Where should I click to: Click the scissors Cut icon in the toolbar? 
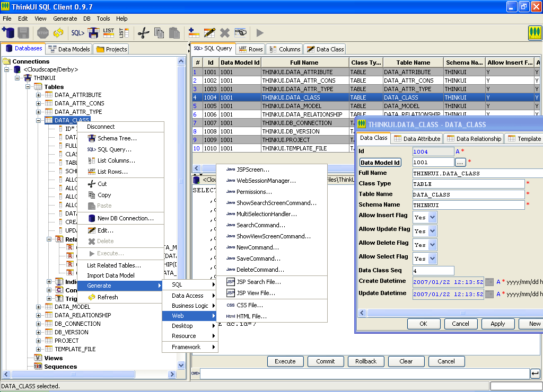[143, 33]
